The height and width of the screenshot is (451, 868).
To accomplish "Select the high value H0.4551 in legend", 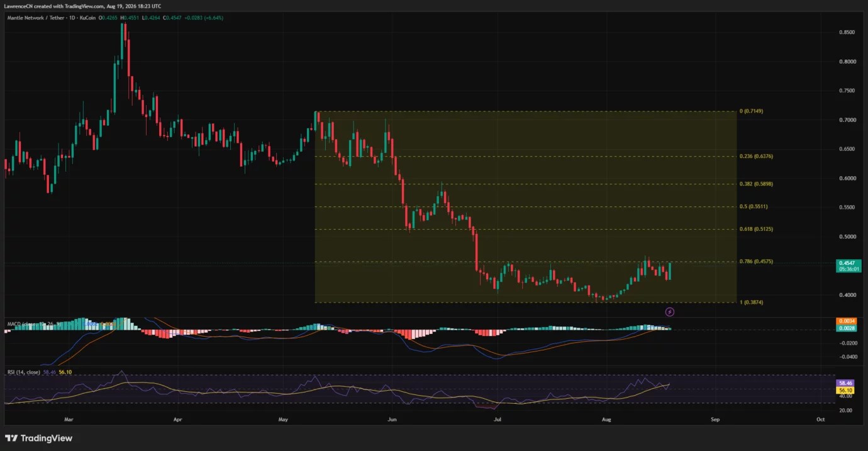I will 130,18.
